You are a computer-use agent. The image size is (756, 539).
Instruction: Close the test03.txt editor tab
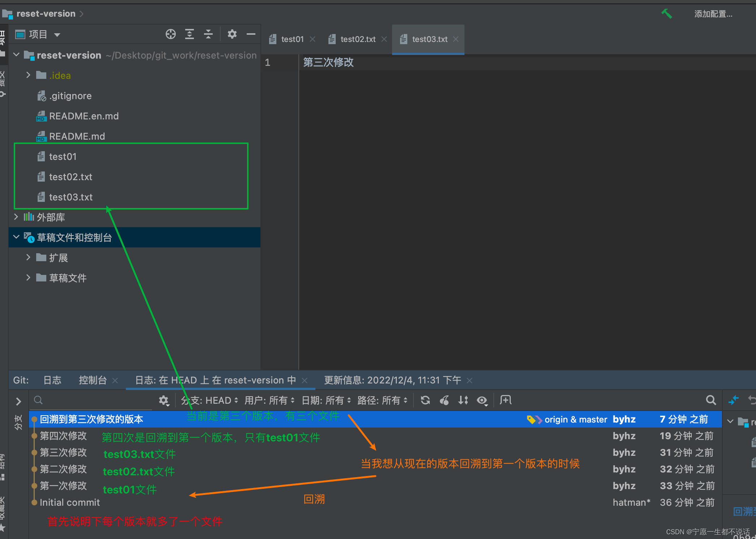[456, 39]
